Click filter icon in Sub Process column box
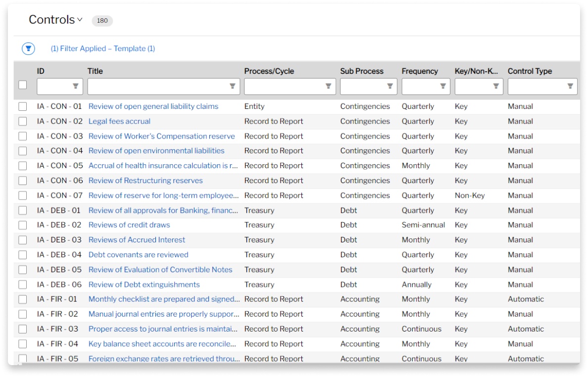588x377 pixels. pyautogui.click(x=390, y=86)
